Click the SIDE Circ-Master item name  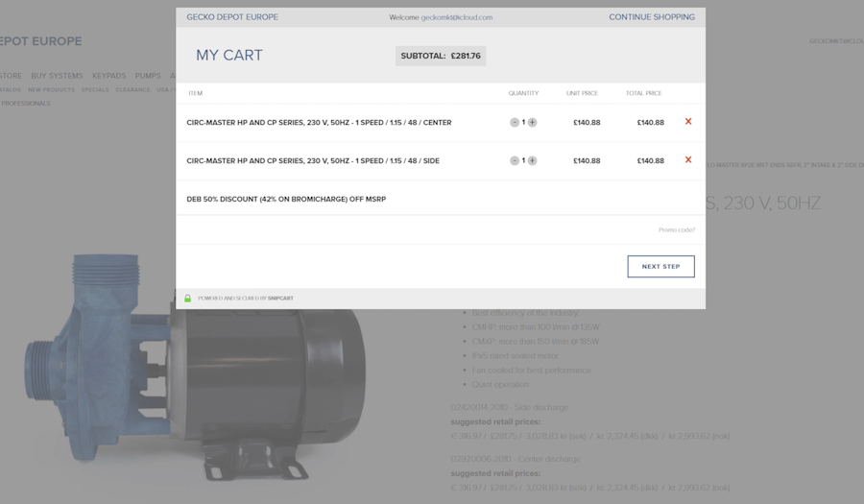[x=313, y=161]
